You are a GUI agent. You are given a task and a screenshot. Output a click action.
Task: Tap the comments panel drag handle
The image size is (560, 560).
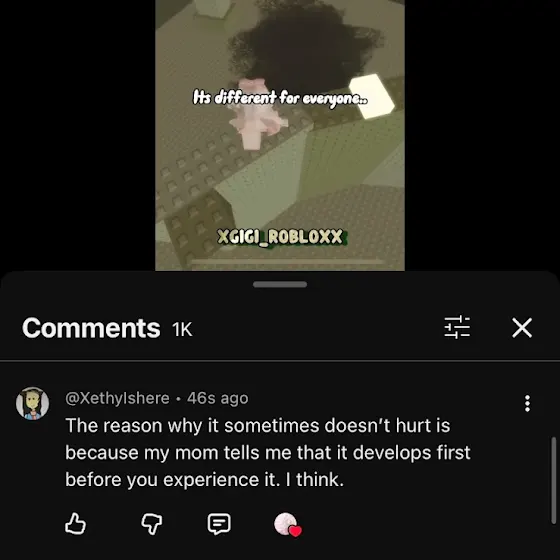[280, 284]
